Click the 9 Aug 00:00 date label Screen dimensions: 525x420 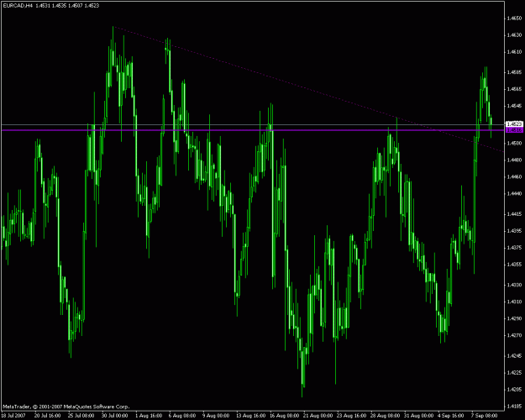[216, 416]
